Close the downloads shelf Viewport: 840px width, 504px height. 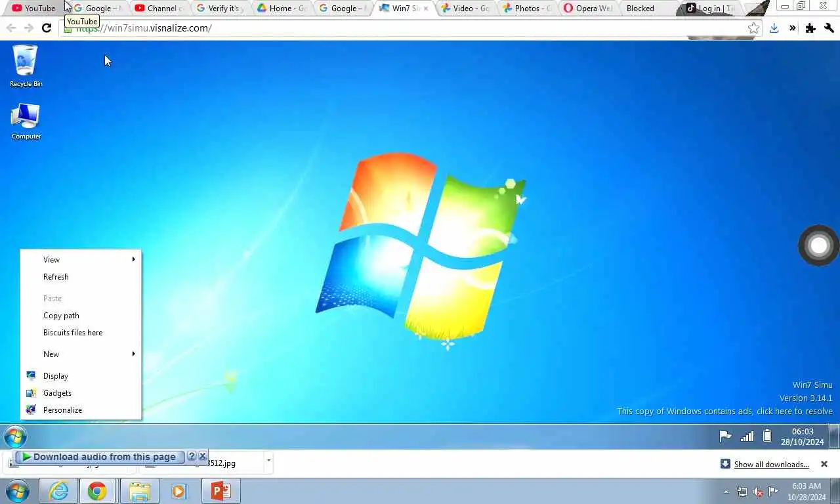[x=824, y=464]
